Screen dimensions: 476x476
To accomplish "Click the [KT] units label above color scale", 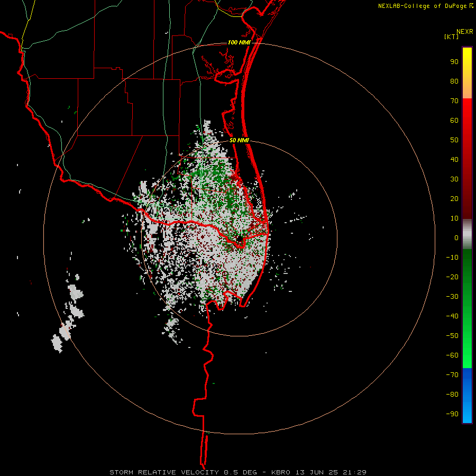I will pyautogui.click(x=452, y=36).
